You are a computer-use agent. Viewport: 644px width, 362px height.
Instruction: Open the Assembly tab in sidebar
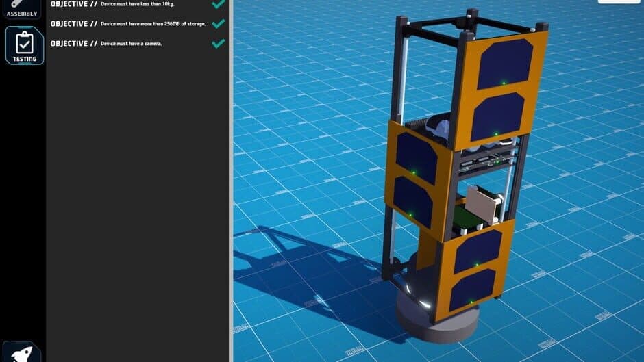tap(22, 9)
